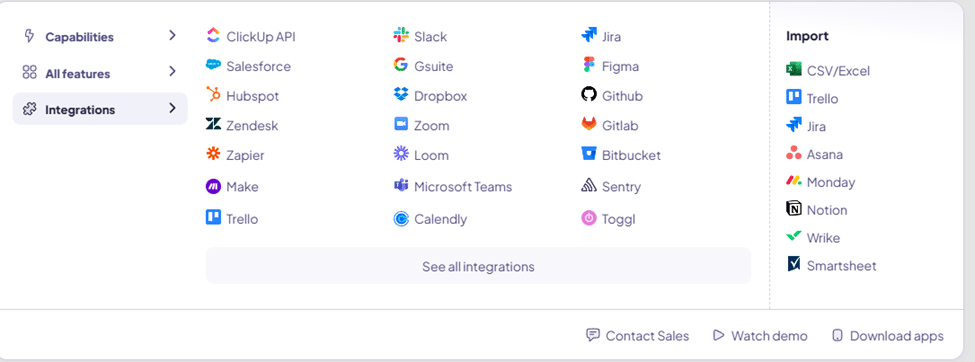Open the Figma integration icon
The width and height of the screenshot is (975, 362).
[x=589, y=65]
